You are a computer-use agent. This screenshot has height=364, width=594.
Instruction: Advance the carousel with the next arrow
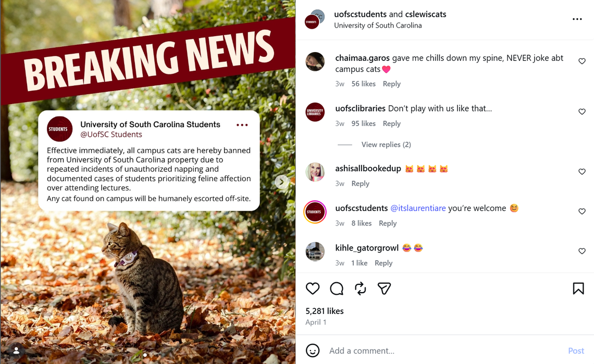[x=281, y=182]
